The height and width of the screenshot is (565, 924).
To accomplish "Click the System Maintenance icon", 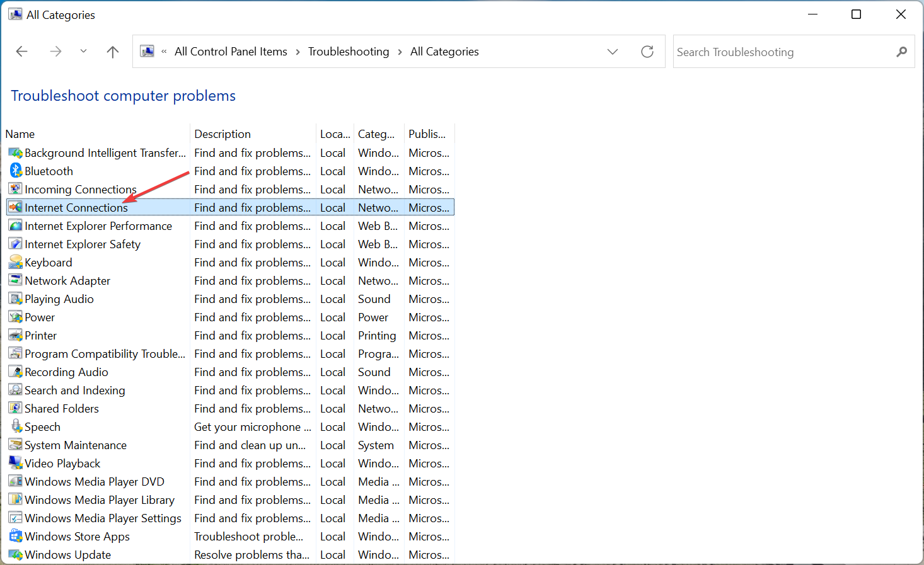I will 15,445.
